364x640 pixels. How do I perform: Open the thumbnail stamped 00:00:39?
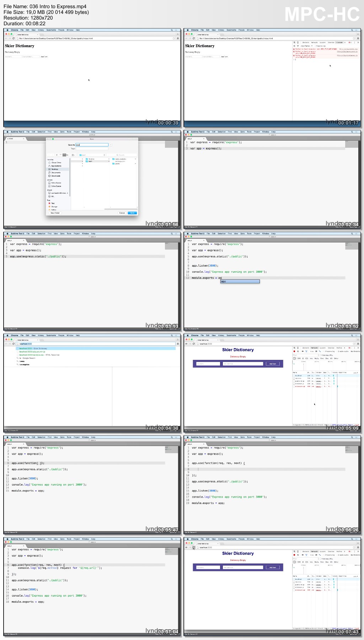click(92, 78)
